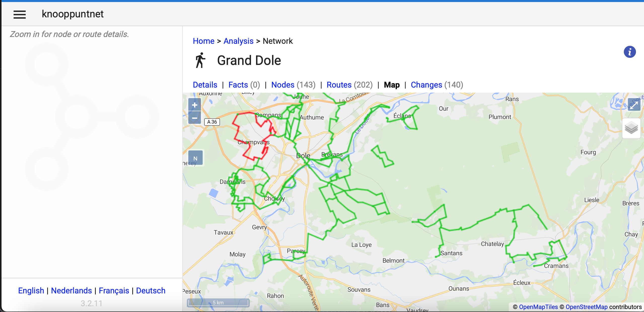Viewport: 644px width, 312px height.
Task: Open the map layers switcher
Action: [631, 128]
